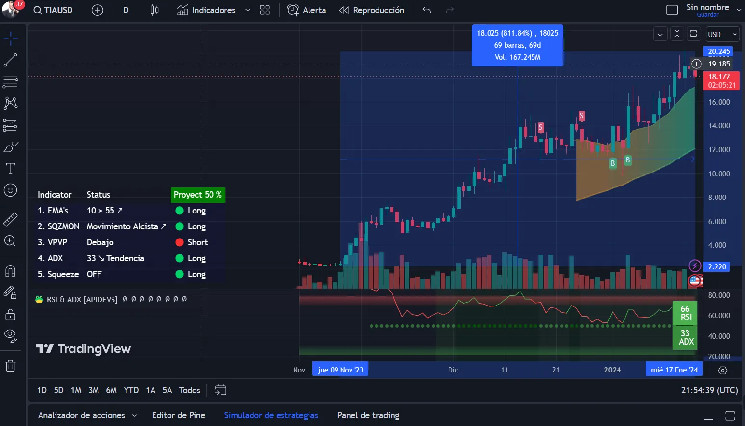Screen dimensions: 745x426
Task: Change the D timeframe interval
Action: pyautogui.click(x=126, y=10)
